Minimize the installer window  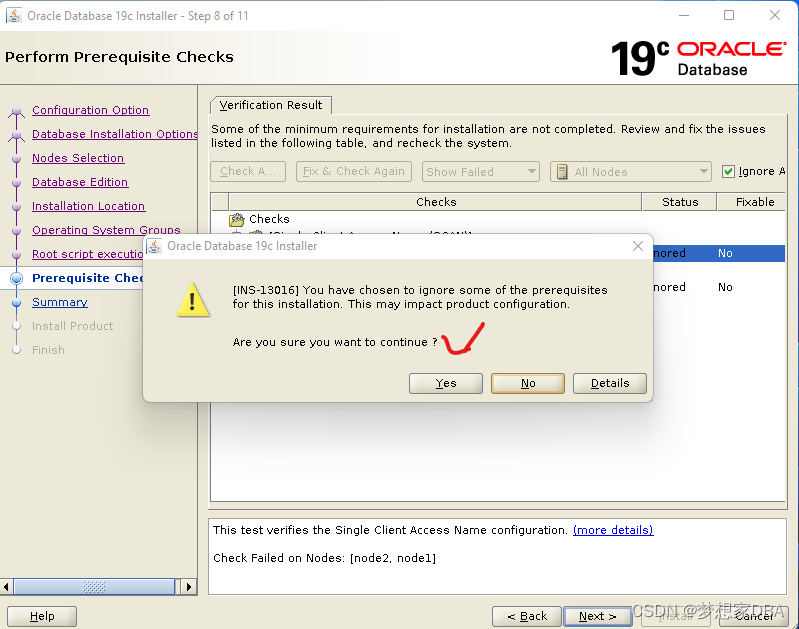tap(684, 15)
